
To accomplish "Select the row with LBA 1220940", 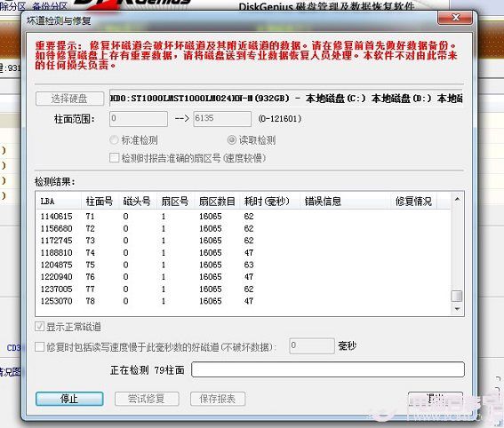I will click(x=244, y=277).
